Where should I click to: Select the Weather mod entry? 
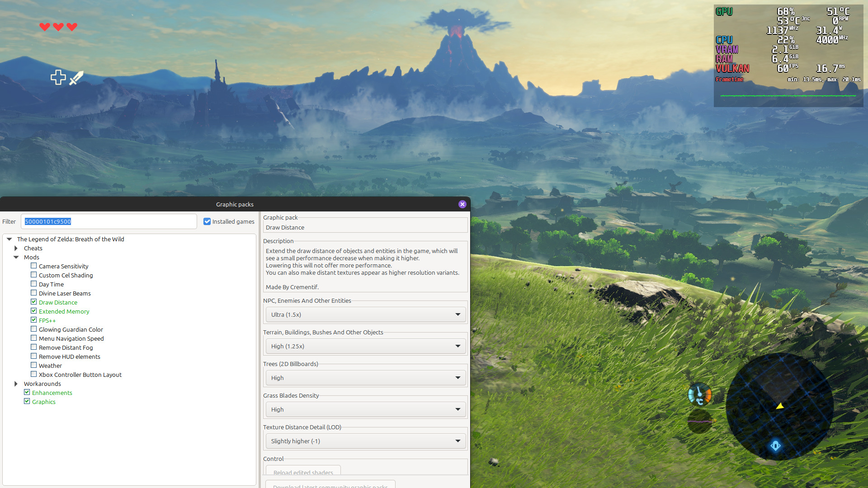pyautogui.click(x=50, y=366)
